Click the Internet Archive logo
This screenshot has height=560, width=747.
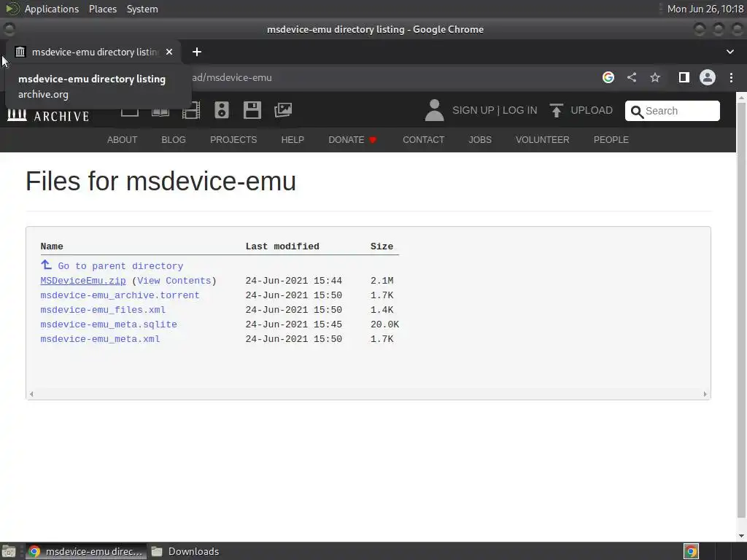pyautogui.click(x=48, y=115)
